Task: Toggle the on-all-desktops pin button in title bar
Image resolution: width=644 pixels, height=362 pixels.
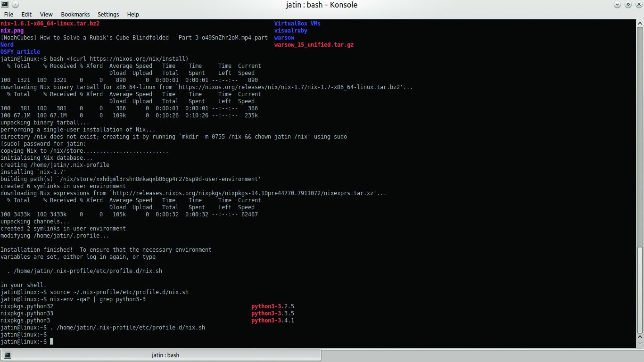Action: tap(14, 5)
